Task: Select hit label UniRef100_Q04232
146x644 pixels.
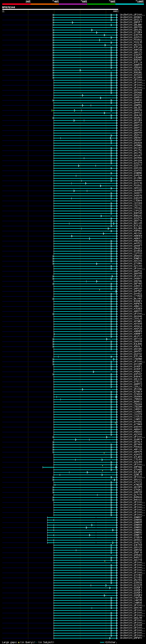Action: (x=131, y=543)
